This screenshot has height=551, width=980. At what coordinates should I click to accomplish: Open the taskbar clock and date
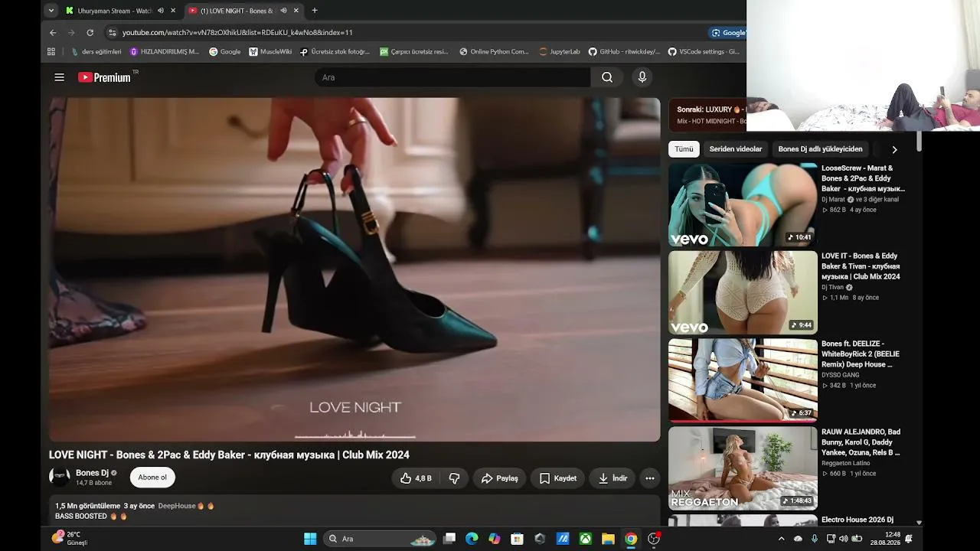pyautogui.click(x=885, y=539)
